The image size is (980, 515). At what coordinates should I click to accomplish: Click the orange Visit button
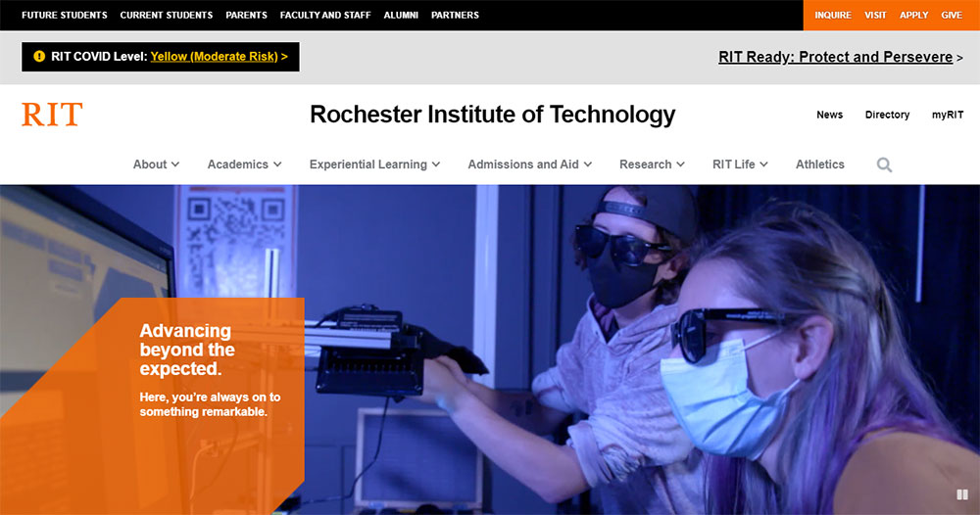pyautogui.click(x=875, y=15)
